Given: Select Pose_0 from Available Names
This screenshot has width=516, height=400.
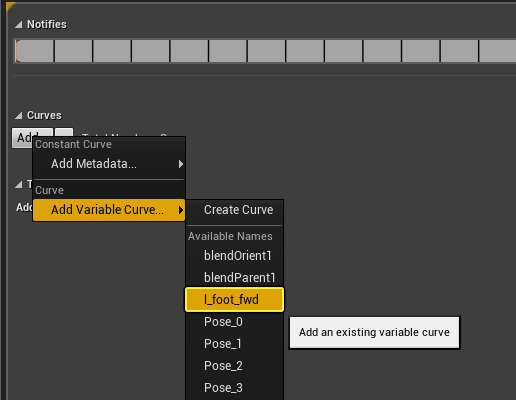Looking at the screenshot, I should (x=235, y=322).
